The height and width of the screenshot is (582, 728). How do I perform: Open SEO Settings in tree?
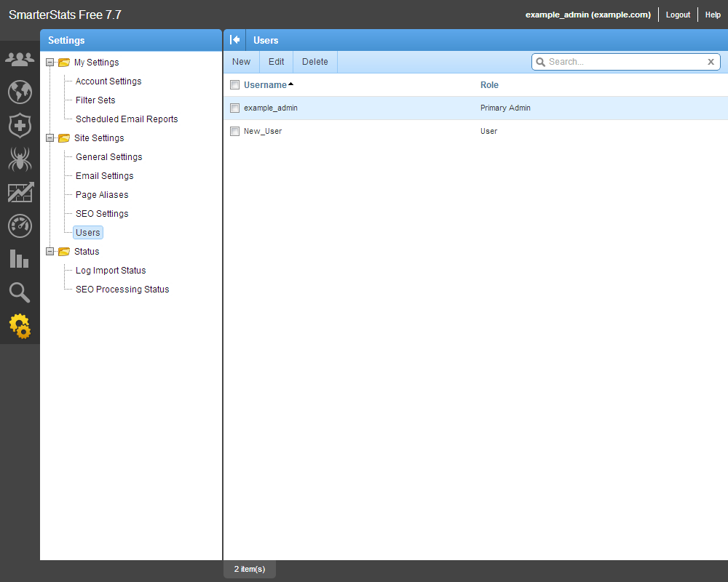coord(102,214)
